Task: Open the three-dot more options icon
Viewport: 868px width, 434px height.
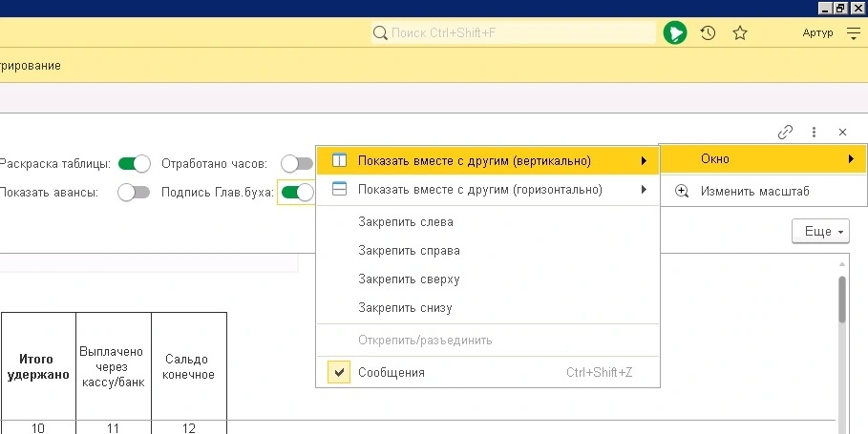Action: coord(814,133)
